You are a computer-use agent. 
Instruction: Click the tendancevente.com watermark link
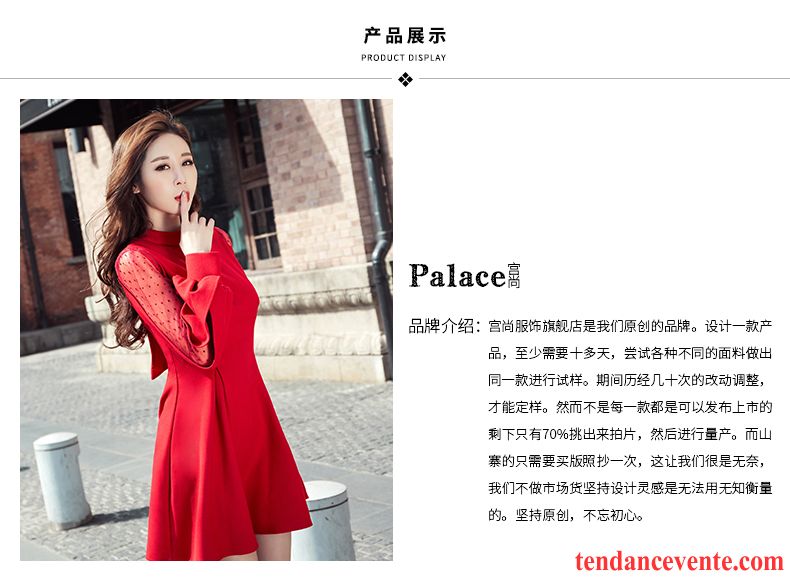(680, 561)
